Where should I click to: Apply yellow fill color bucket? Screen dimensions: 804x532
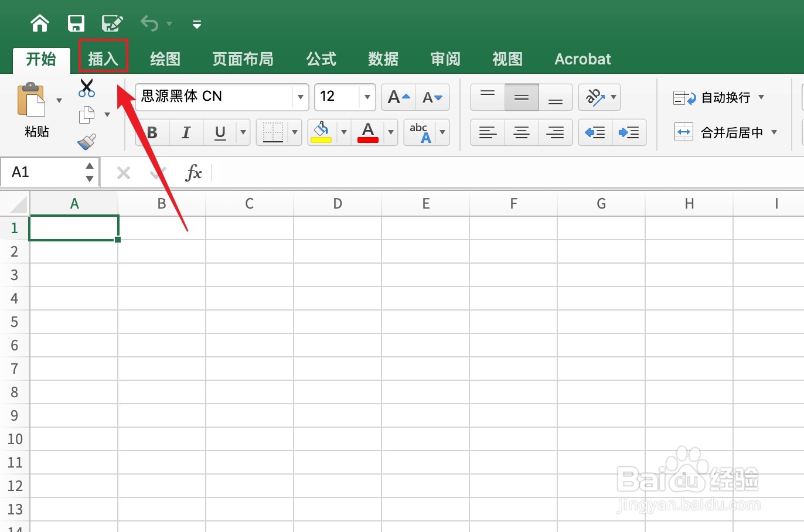[x=321, y=132]
